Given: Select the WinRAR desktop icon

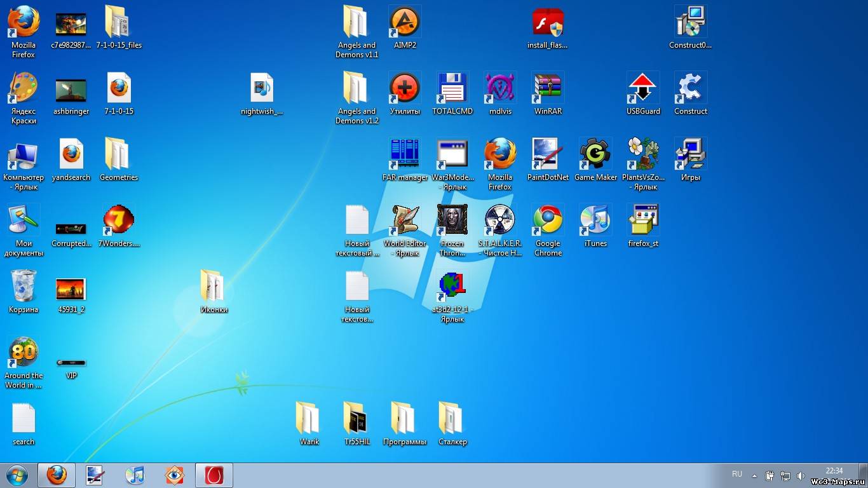Looking at the screenshot, I should coord(548,89).
